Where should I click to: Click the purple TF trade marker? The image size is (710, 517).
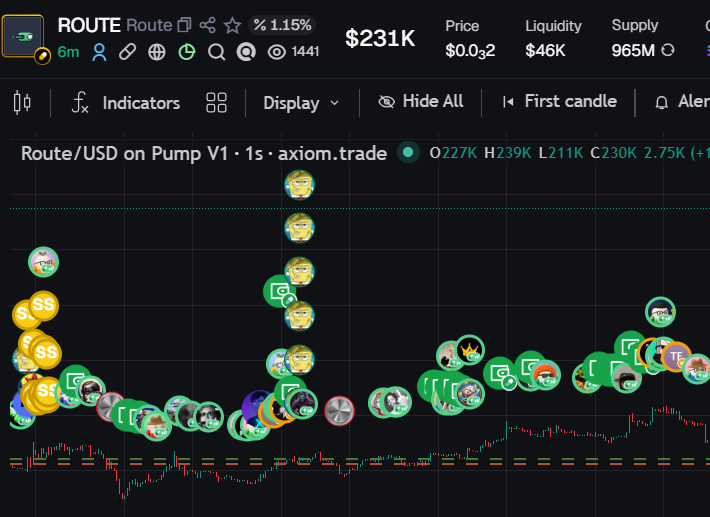pyautogui.click(x=676, y=357)
